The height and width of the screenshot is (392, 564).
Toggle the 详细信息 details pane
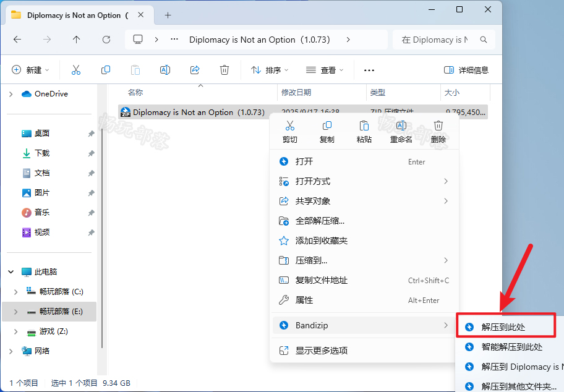pyautogui.click(x=466, y=70)
